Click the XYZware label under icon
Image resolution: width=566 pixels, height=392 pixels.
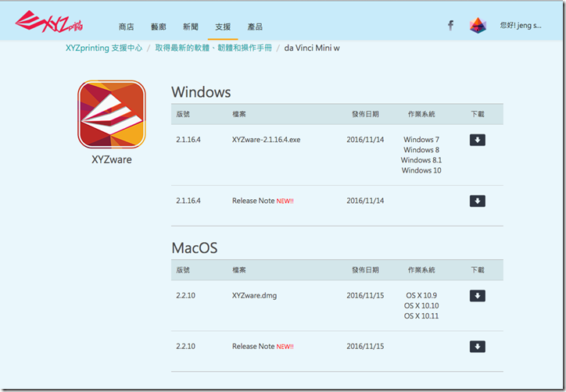pos(112,159)
